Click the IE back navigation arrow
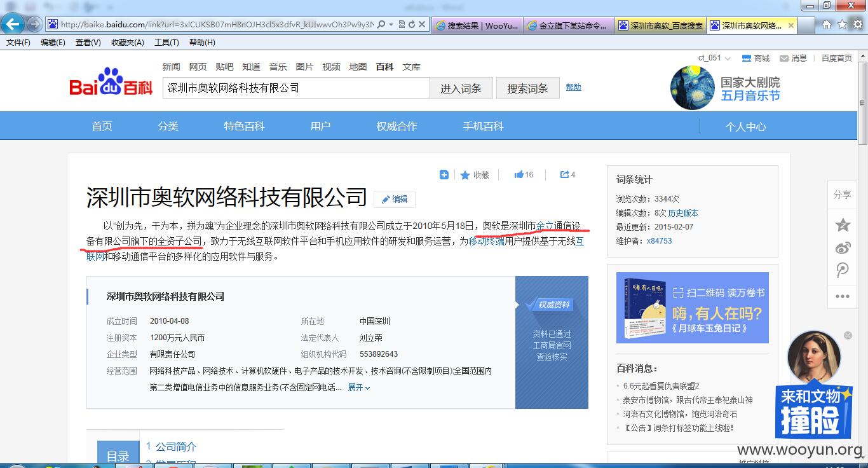Viewport: 868px width, 468px height. pyautogui.click(x=13, y=25)
